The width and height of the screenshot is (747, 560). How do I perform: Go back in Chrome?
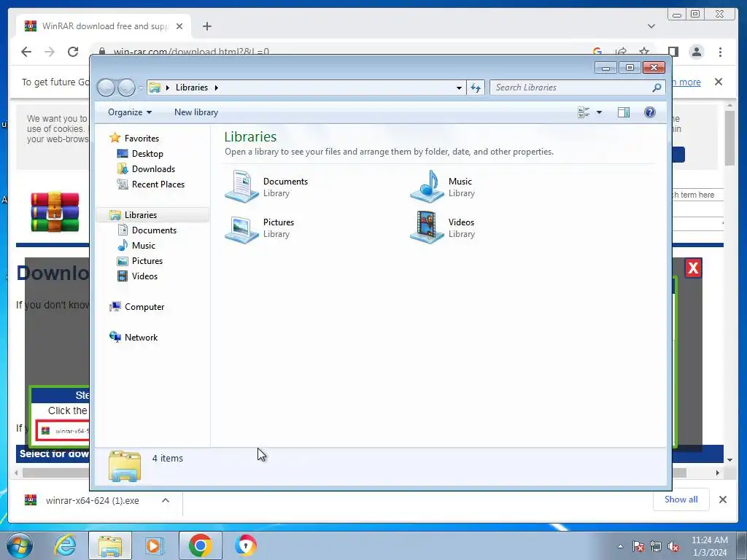26,52
